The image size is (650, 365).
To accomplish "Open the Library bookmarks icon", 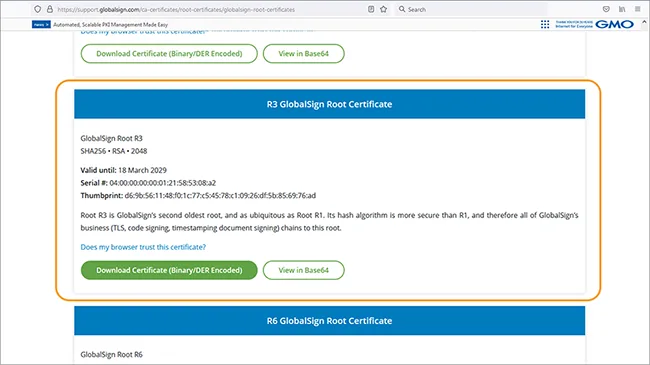I will point(622,9).
